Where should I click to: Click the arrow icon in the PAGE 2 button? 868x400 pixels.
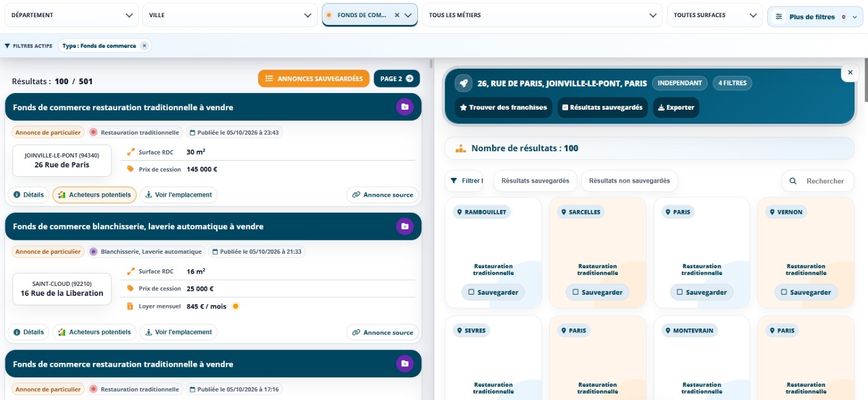tap(410, 79)
